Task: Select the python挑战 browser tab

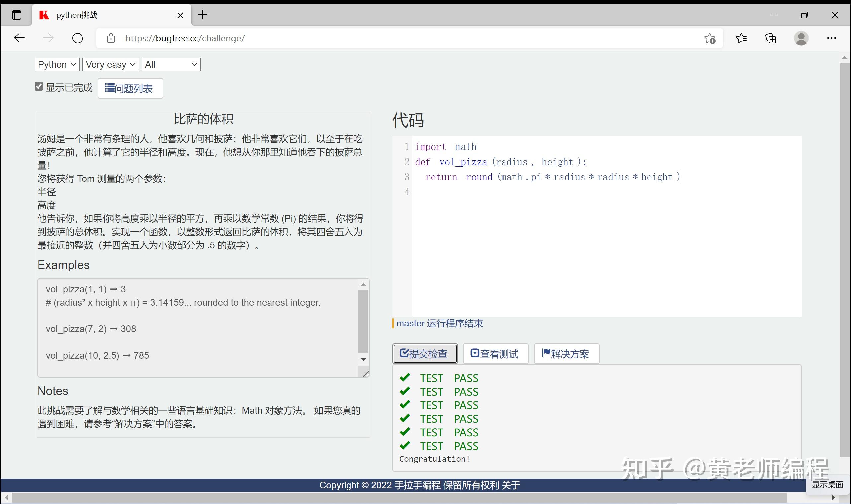Action: (x=112, y=15)
